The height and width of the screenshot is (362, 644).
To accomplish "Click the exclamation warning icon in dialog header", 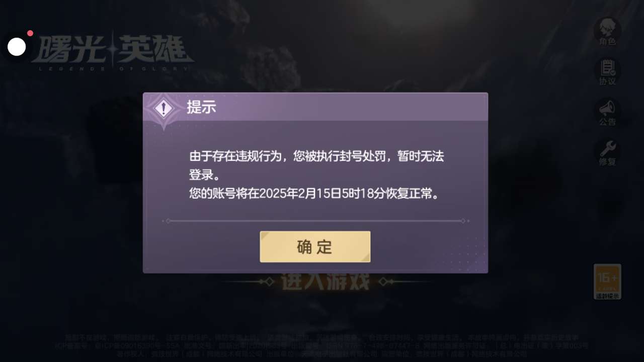I will 164,108.
